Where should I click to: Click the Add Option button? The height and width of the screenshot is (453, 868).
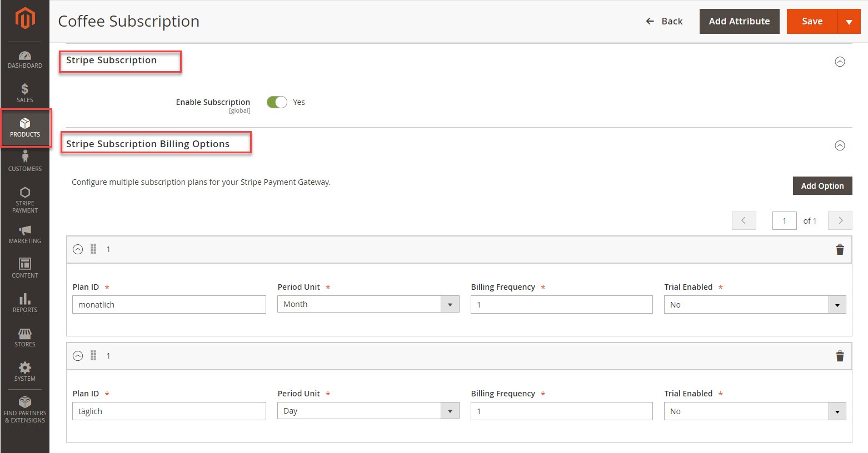(x=822, y=186)
